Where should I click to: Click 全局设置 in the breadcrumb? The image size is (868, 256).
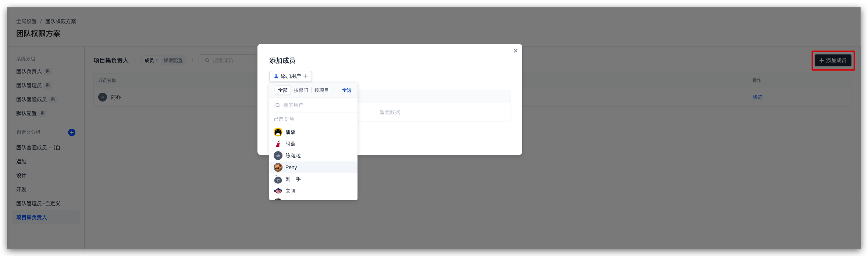pyautogui.click(x=26, y=21)
